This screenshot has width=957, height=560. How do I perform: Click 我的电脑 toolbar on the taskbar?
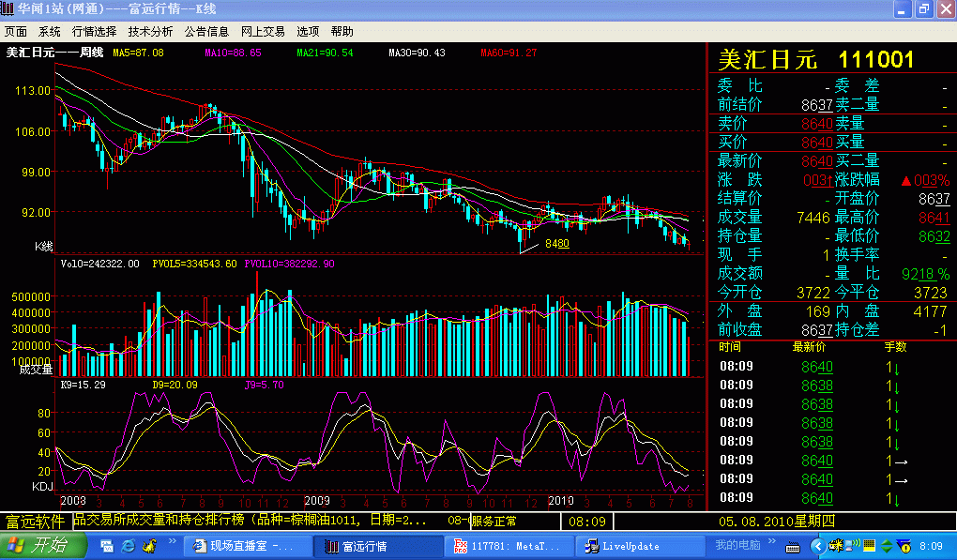point(737,545)
